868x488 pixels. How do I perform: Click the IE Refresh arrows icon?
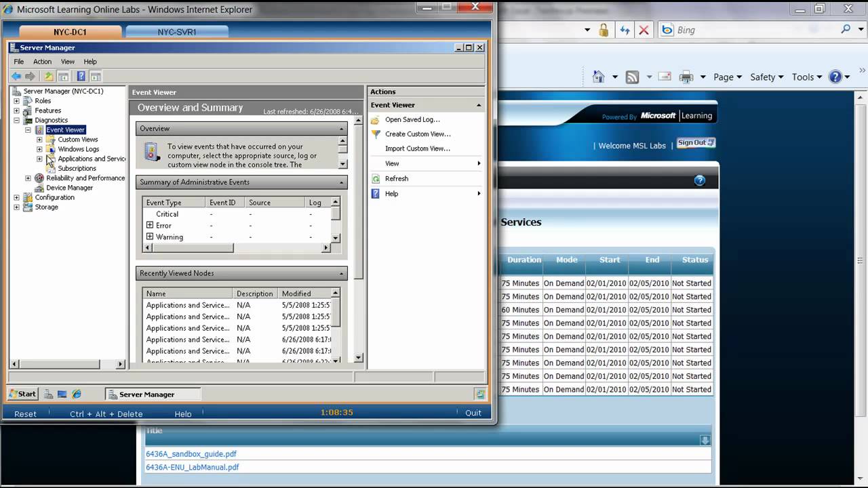pos(625,30)
